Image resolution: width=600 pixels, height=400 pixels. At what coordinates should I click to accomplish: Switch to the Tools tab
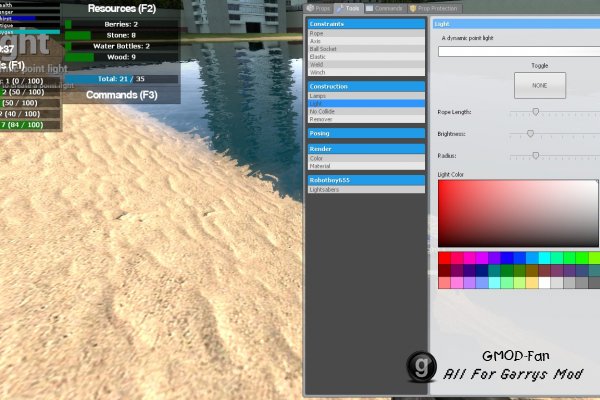(x=348, y=8)
